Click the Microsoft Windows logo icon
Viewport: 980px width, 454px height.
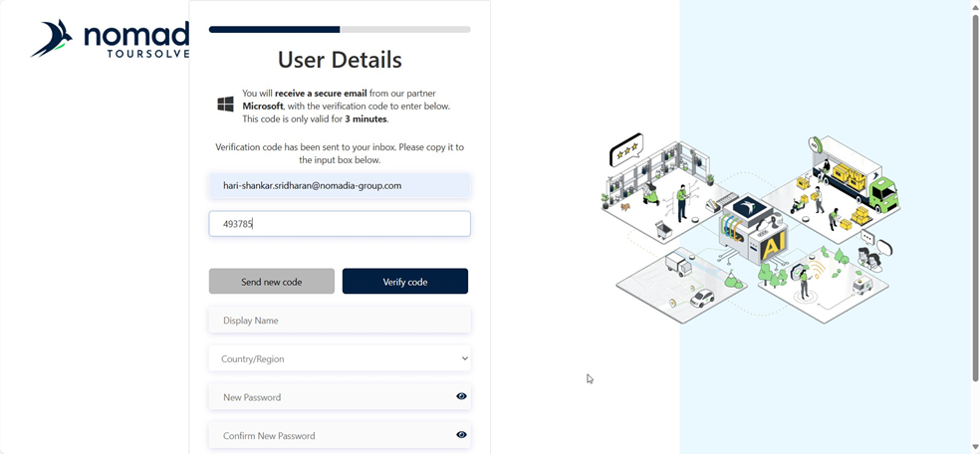coord(226,105)
